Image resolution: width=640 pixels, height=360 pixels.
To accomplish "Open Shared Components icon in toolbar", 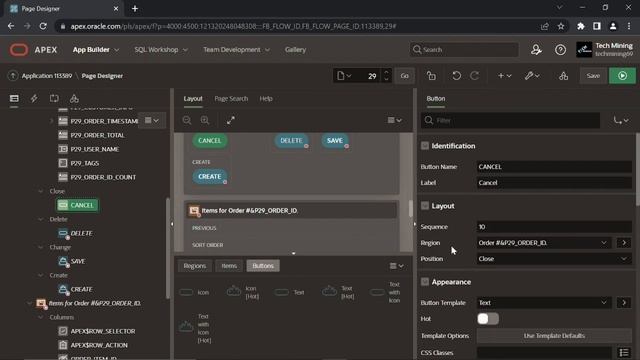I will [x=563, y=76].
